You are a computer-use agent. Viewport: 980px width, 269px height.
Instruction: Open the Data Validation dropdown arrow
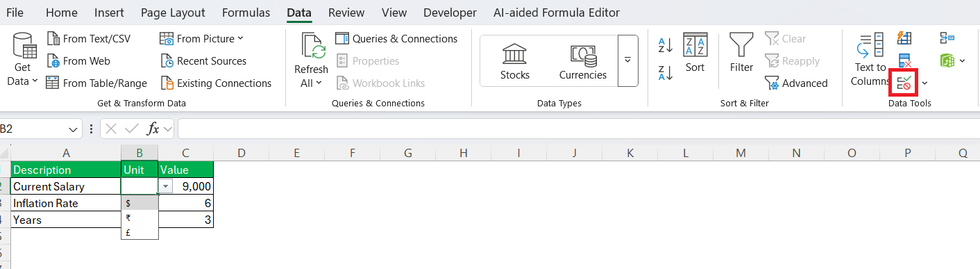tap(924, 83)
